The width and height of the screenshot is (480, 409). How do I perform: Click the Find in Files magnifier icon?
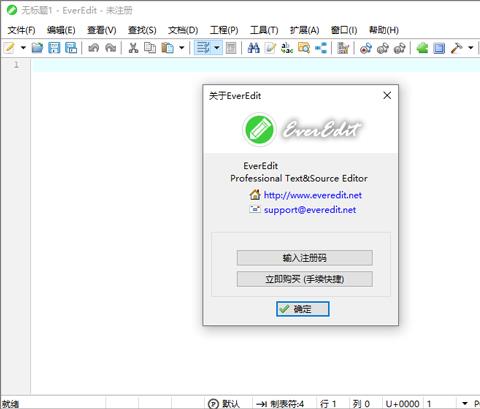(x=304, y=48)
